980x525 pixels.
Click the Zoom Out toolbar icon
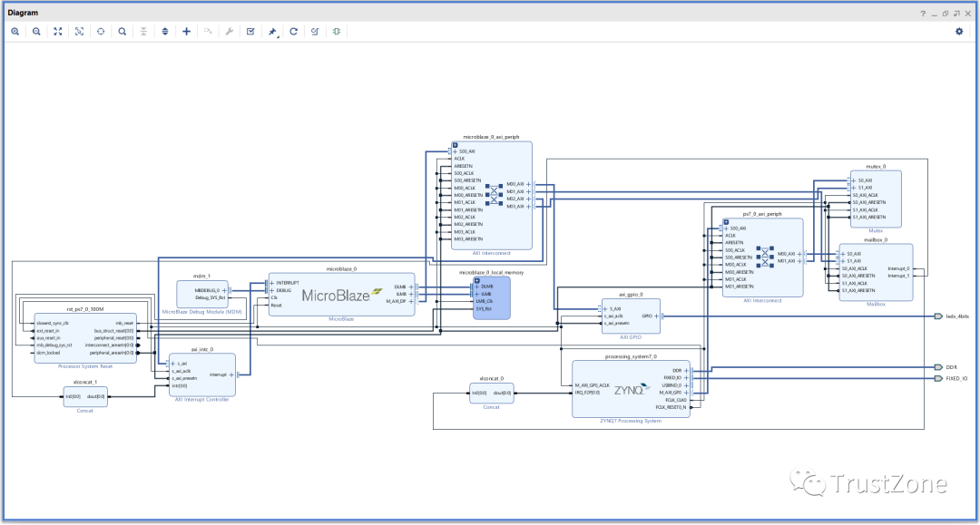click(36, 31)
